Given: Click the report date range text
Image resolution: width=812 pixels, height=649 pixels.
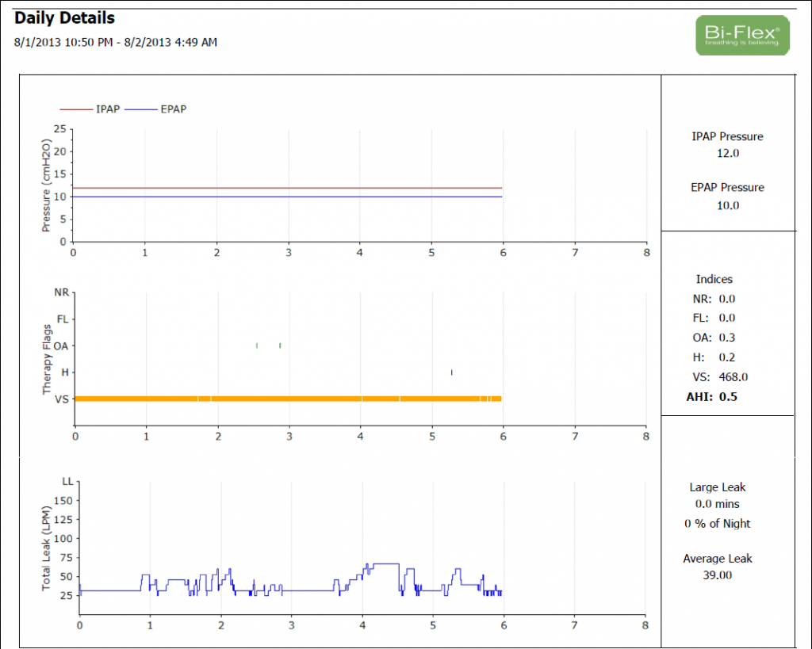Looking at the screenshot, I should 115,42.
